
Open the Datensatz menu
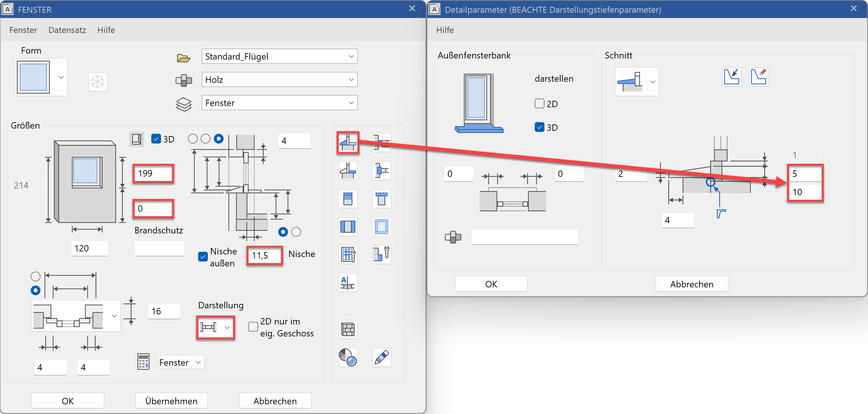pyautogui.click(x=67, y=30)
